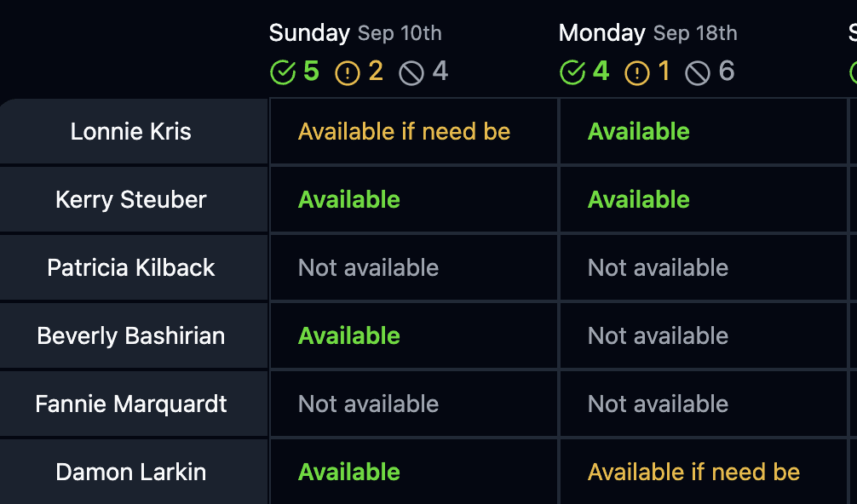Screen dimensions: 857x504
Task: Click the Patricia Kilback name cell
Action: (131, 268)
